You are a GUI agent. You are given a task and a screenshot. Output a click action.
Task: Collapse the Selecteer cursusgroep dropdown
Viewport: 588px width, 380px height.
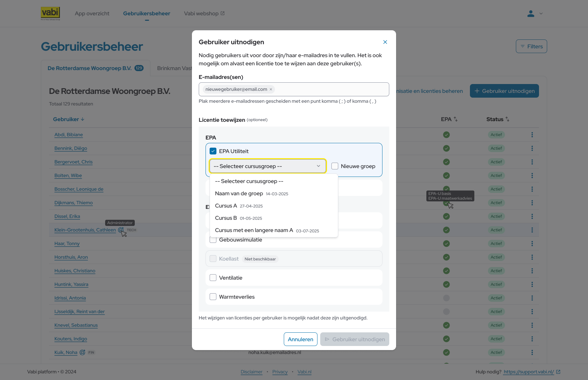point(268,166)
